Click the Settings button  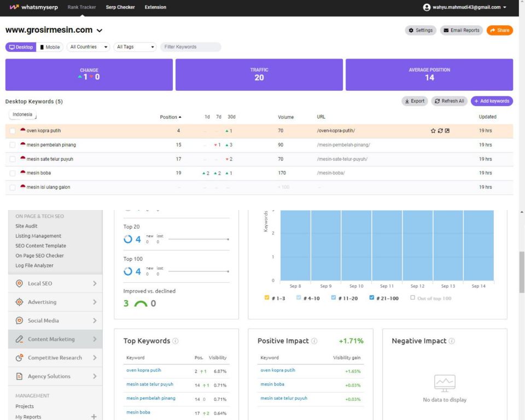pyautogui.click(x=421, y=30)
